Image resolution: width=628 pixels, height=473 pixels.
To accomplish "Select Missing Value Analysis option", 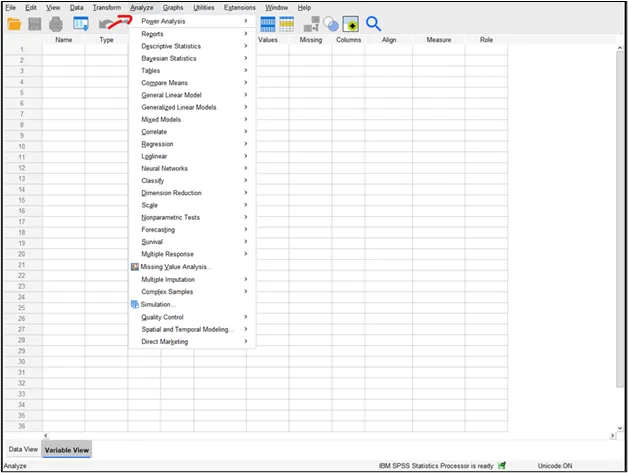I will [176, 267].
